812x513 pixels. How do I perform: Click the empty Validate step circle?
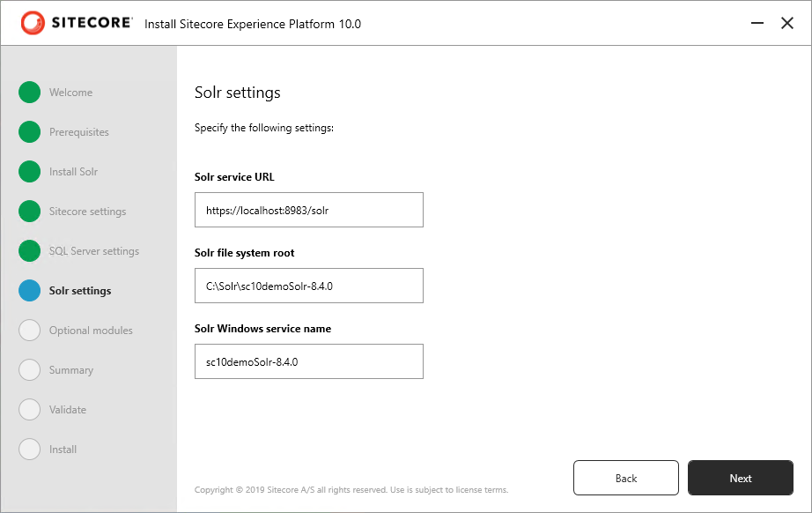pos(30,409)
